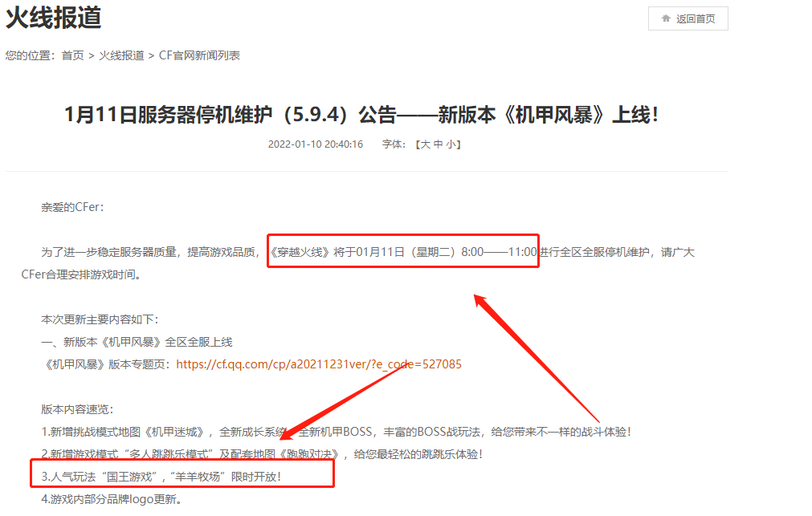Screen dimensions: 812x516
Task: Open 首页 breadcrumb link
Action: 72,55
